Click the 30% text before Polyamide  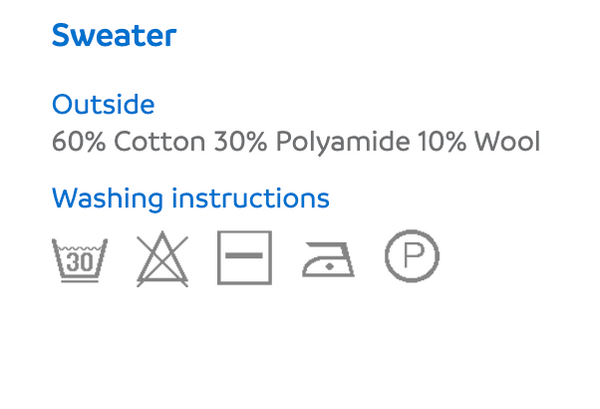click(x=240, y=142)
